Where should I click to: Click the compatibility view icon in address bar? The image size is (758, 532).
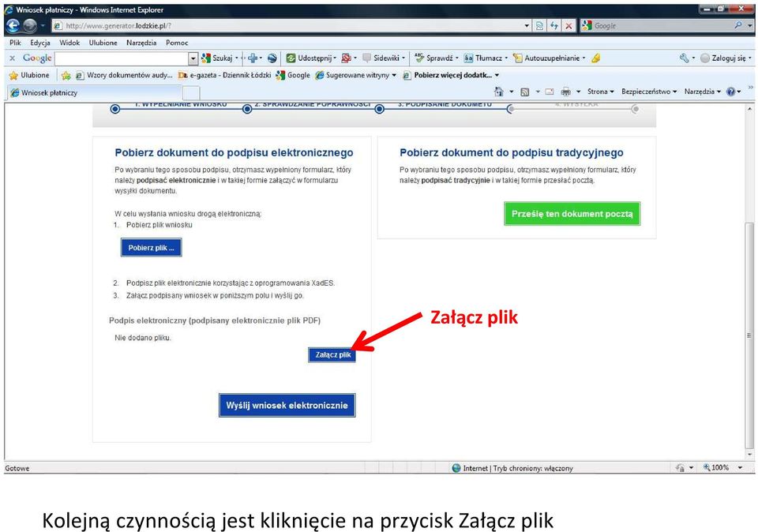(x=539, y=25)
